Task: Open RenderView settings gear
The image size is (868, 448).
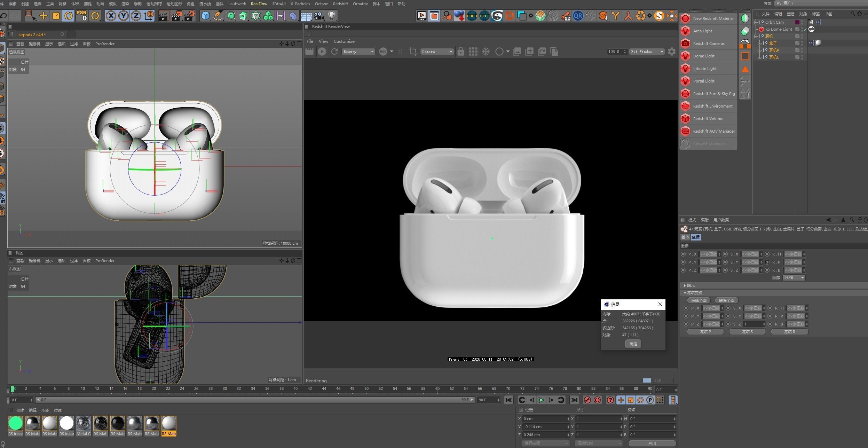Action: point(672,52)
